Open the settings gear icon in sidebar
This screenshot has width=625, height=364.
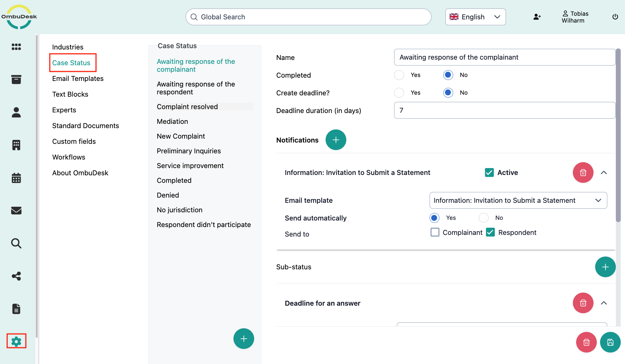(16, 341)
